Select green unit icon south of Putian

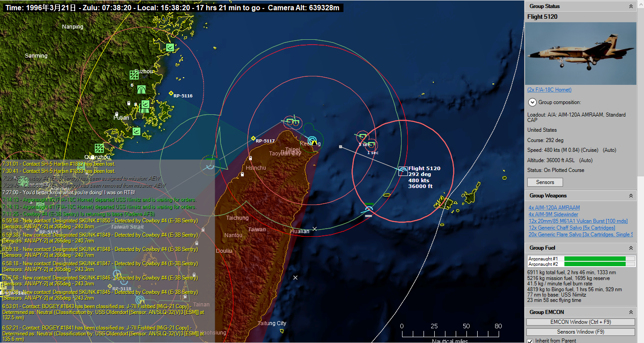[x=136, y=131]
